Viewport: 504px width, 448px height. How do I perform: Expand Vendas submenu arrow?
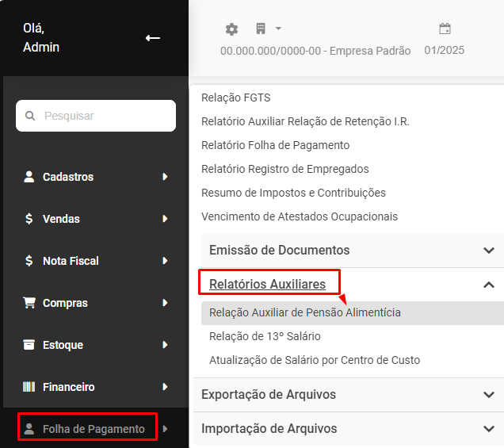click(165, 219)
